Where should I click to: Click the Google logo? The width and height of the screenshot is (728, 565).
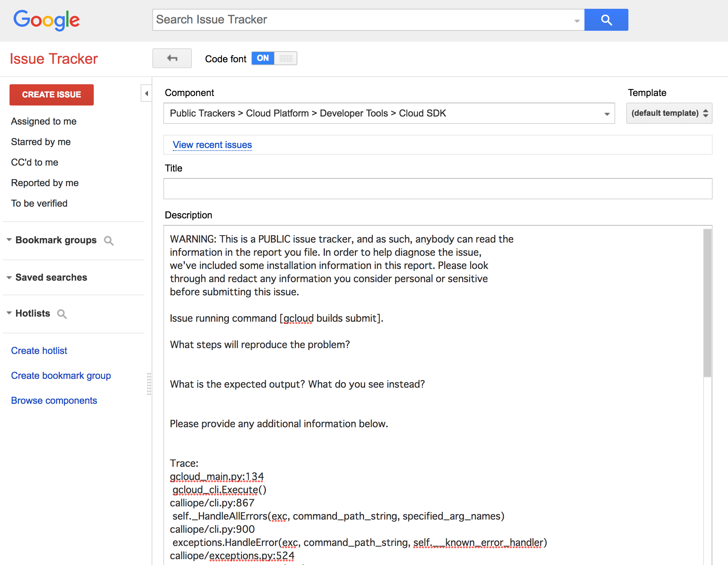[x=47, y=20]
